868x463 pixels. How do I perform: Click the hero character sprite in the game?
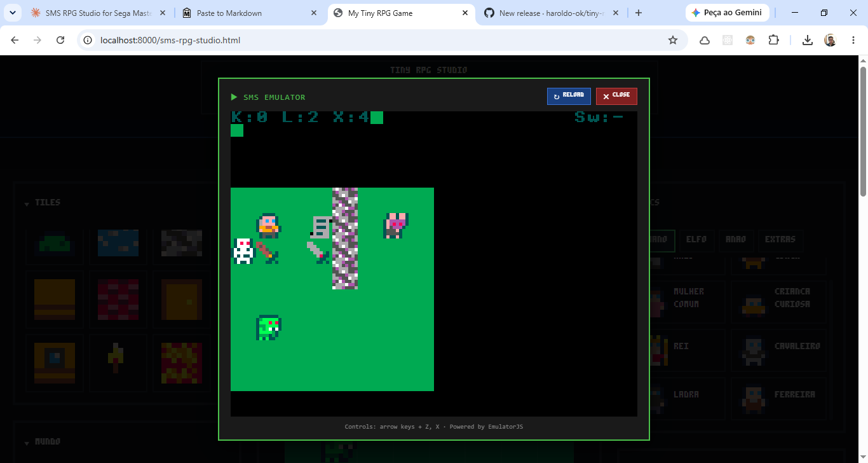pos(269,226)
